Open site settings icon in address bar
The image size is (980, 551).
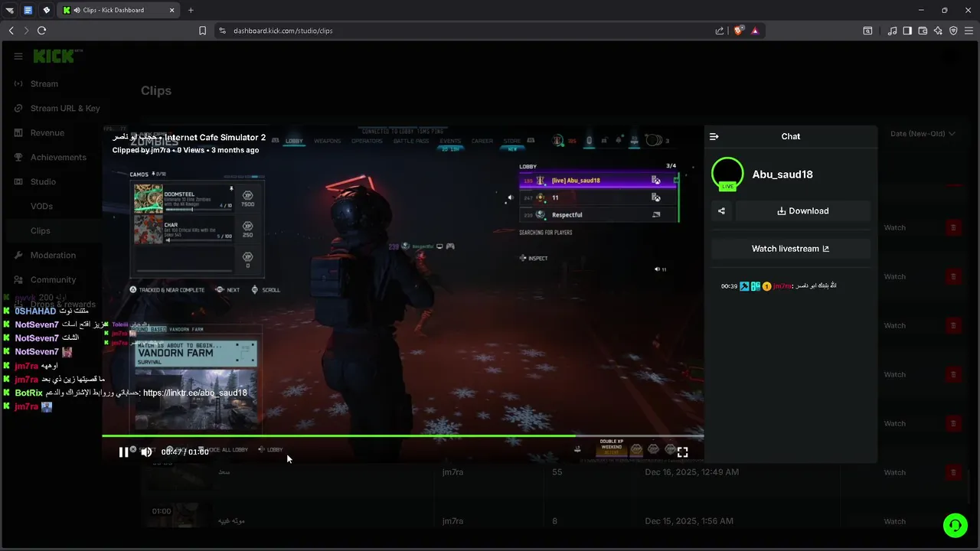[222, 31]
